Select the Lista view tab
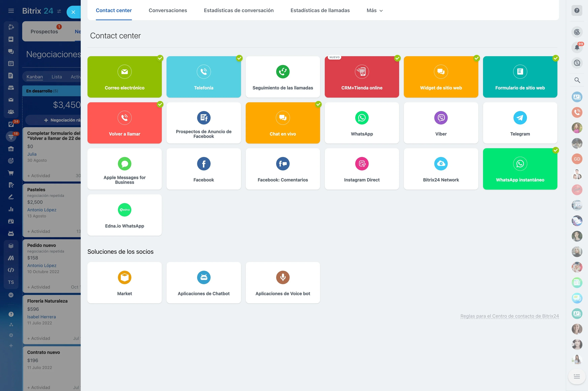Screen dimensions: 588x391 coord(57,77)
